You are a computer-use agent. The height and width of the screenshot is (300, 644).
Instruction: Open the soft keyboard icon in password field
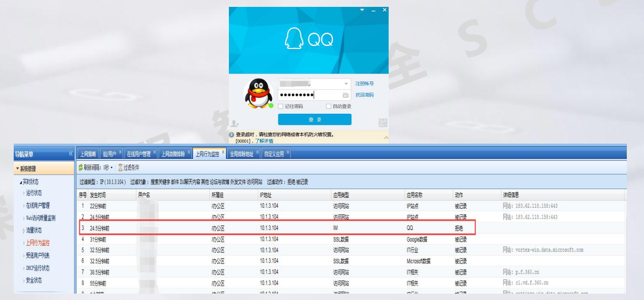[346, 95]
